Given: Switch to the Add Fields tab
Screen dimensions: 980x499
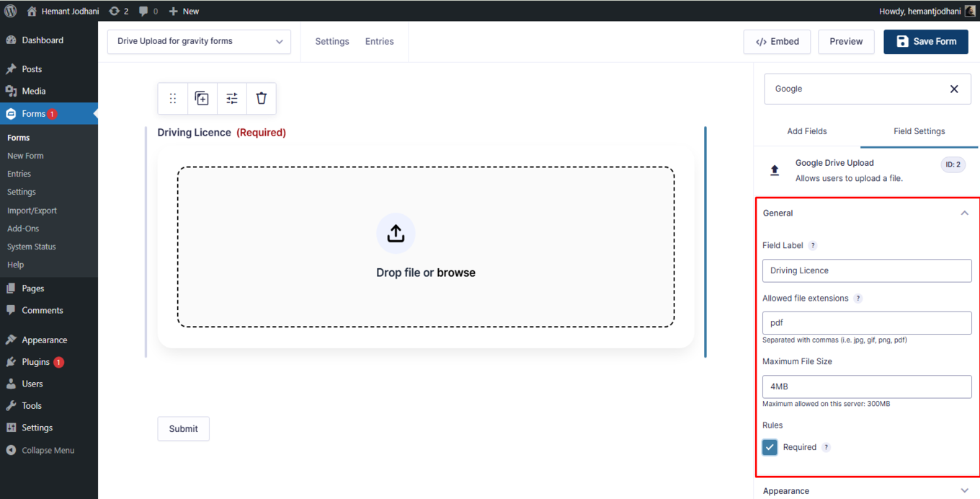Looking at the screenshot, I should [807, 131].
